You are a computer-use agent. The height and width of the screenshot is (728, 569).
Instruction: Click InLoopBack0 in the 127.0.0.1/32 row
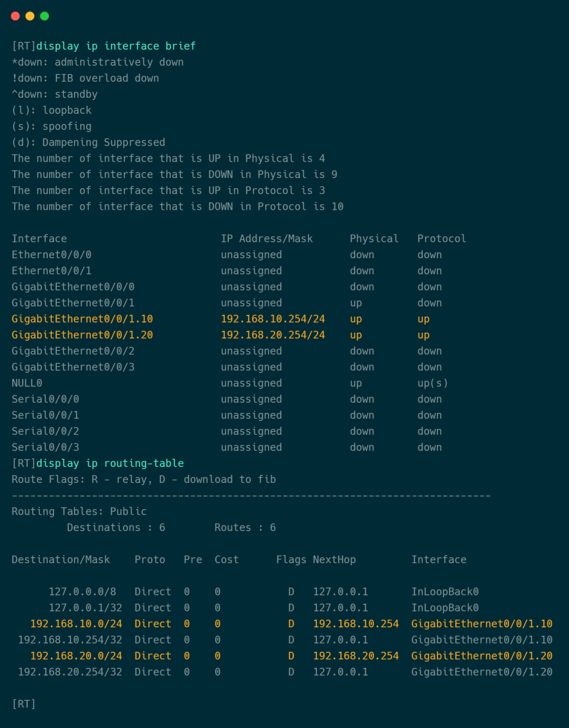click(x=445, y=607)
